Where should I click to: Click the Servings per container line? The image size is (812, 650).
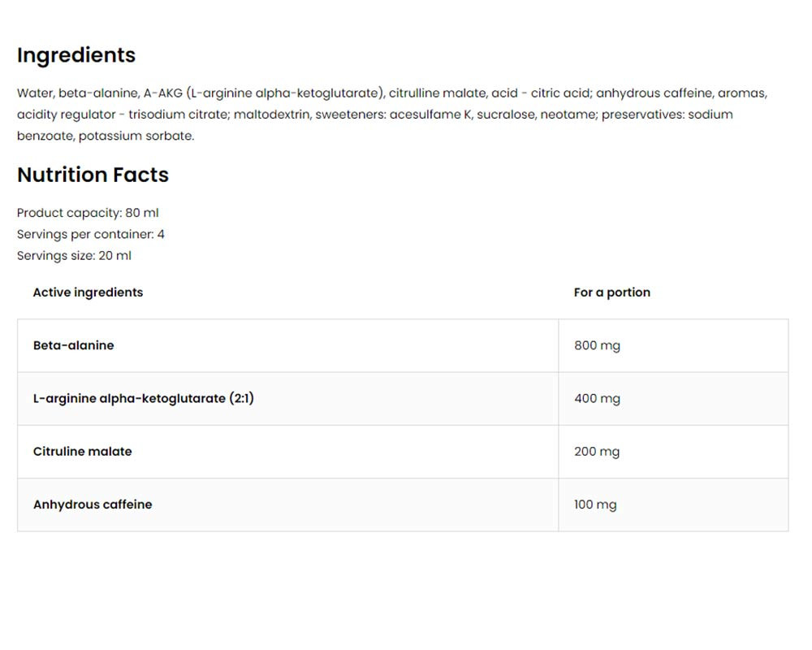[x=91, y=234]
